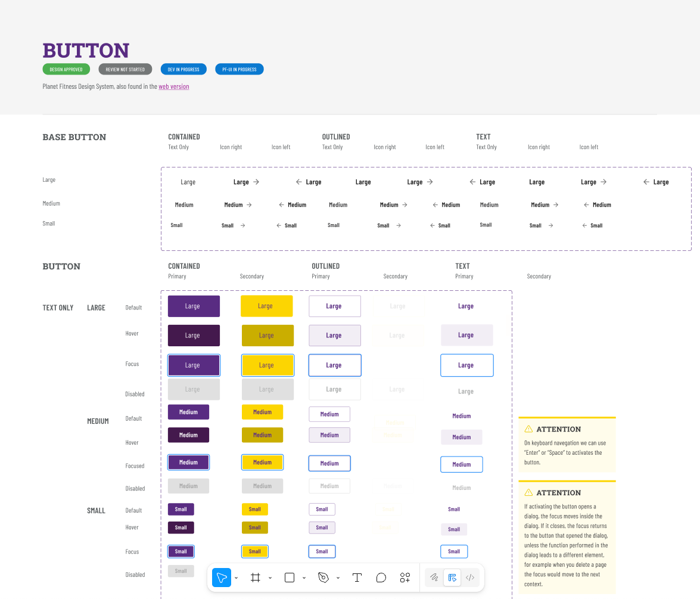
Task: Select the Focused state label in Medium group
Action: (x=135, y=466)
